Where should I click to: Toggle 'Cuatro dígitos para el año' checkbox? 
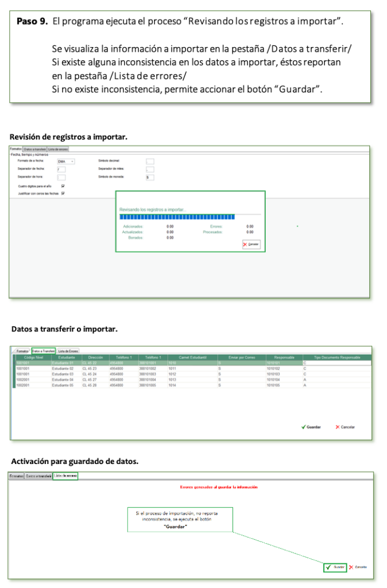coord(63,186)
